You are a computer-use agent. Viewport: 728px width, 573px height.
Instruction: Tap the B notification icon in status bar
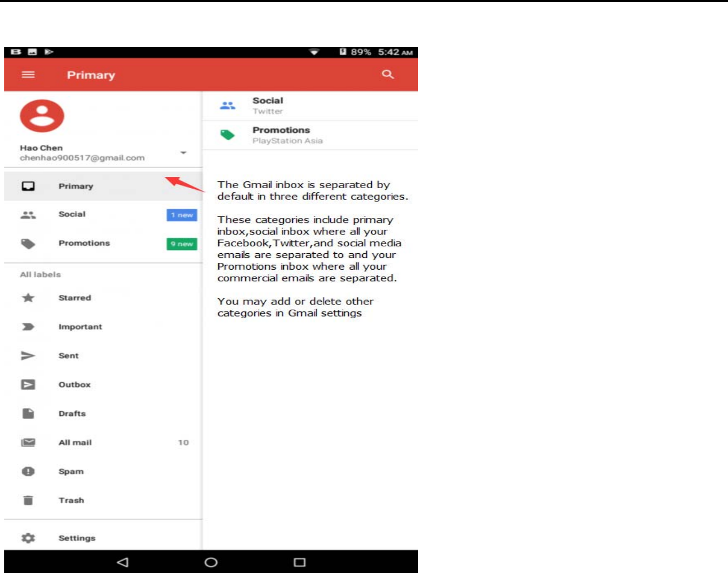pos(16,52)
